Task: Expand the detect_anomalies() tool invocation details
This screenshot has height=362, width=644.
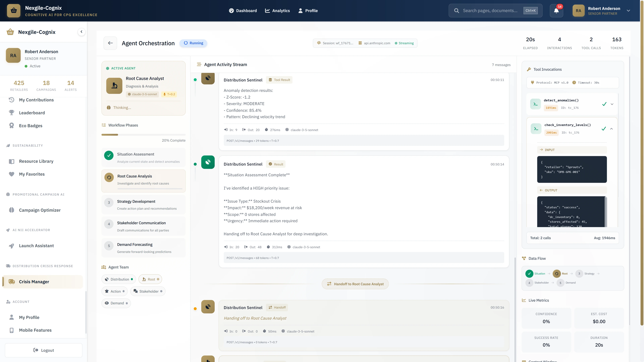Action: click(x=612, y=104)
